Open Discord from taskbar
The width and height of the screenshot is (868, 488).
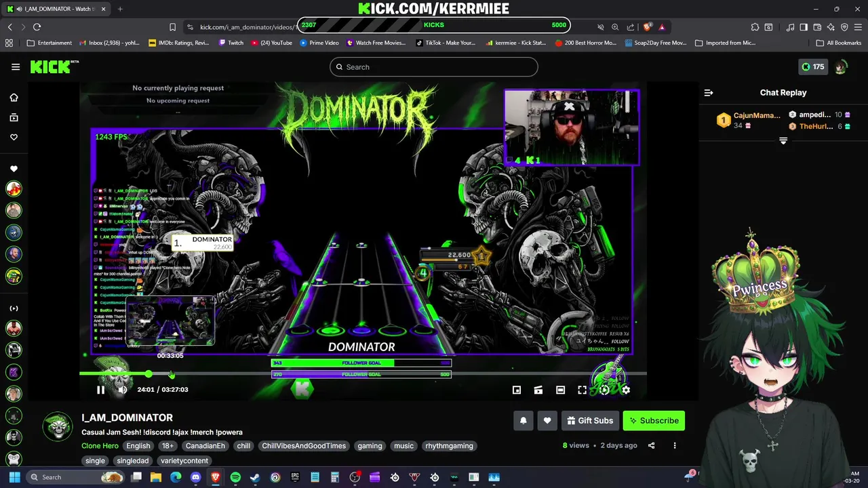[x=196, y=477]
